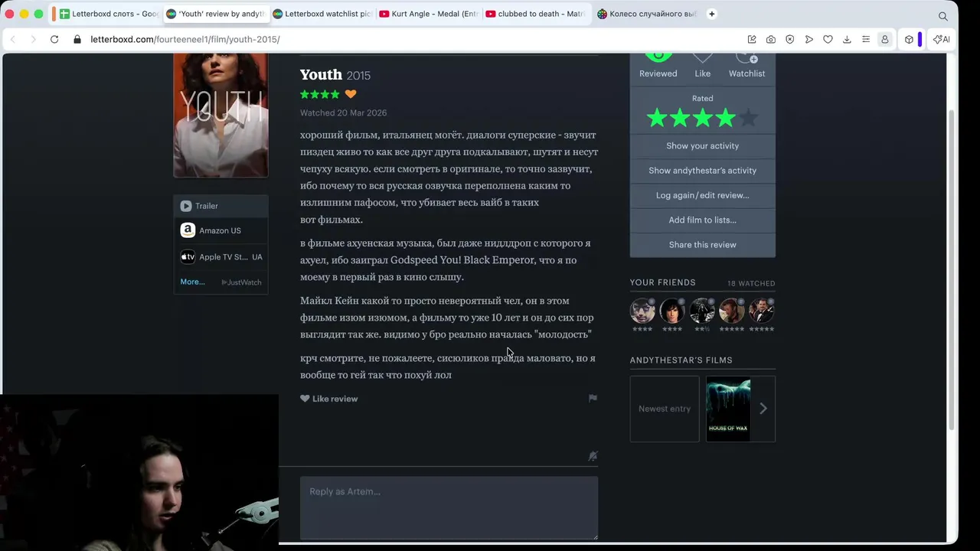This screenshot has height=551, width=980.
Task: Take a snapshot with the camera icon
Action: (771, 39)
